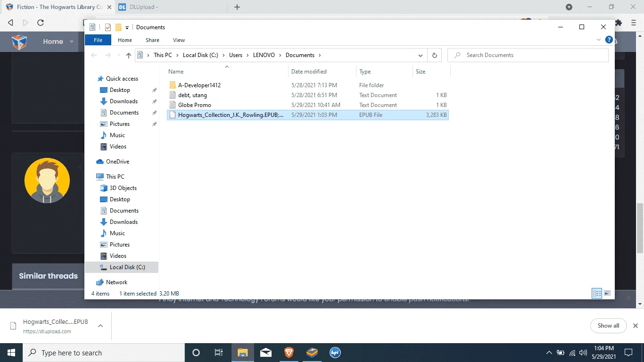Open the File menu in Explorer
Screen dimensions: 644x362
pyautogui.click(x=98, y=40)
